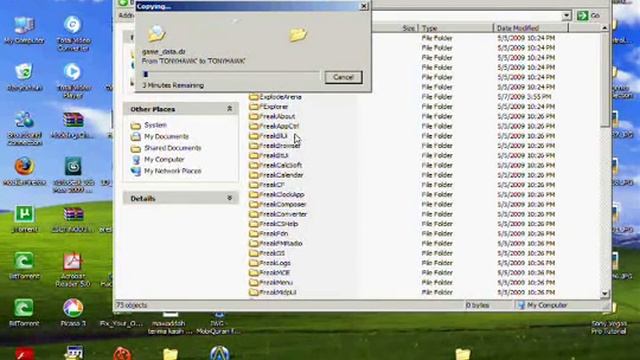640x360 pixels.
Task: Select the FExplorer folder icon
Action: pyautogui.click(x=254, y=107)
